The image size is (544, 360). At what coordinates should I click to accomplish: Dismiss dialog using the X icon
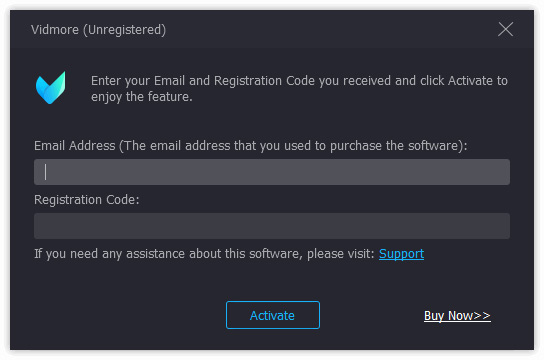tap(505, 29)
